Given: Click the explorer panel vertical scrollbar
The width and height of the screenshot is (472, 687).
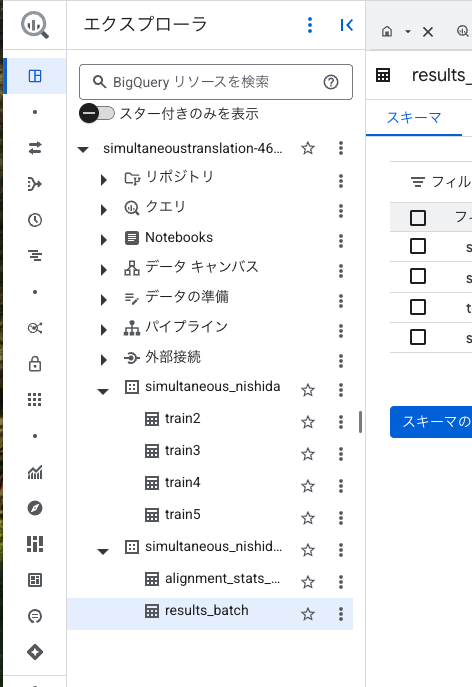Looking at the screenshot, I should (360, 422).
